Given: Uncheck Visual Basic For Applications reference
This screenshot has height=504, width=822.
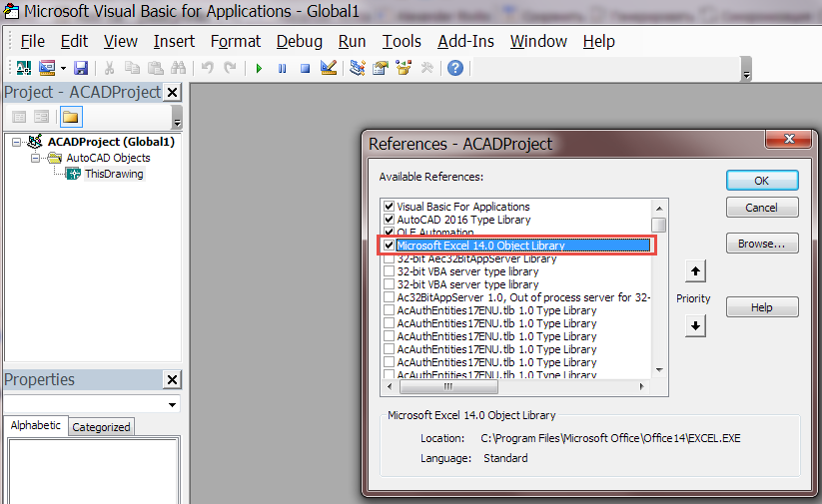Looking at the screenshot, I should coord(389,207).
